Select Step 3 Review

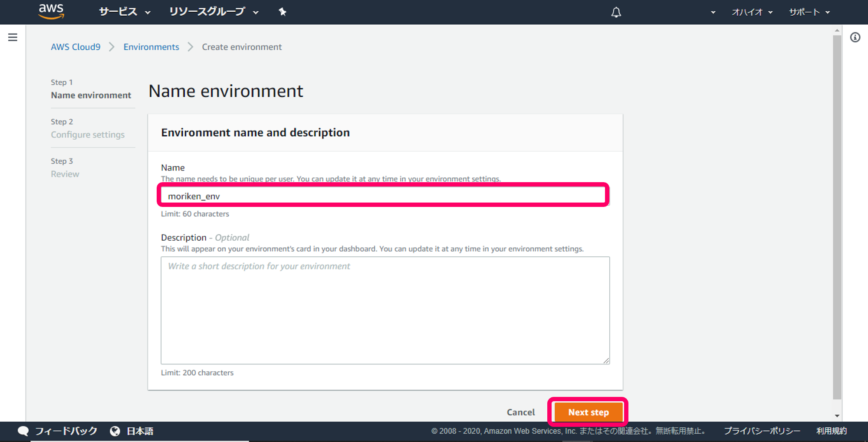point(65,168)
